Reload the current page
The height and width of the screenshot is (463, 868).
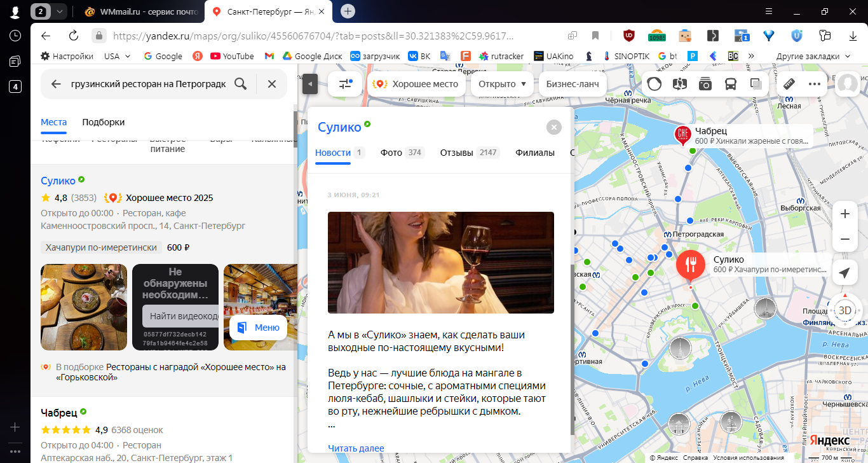[x=74, y=36]
